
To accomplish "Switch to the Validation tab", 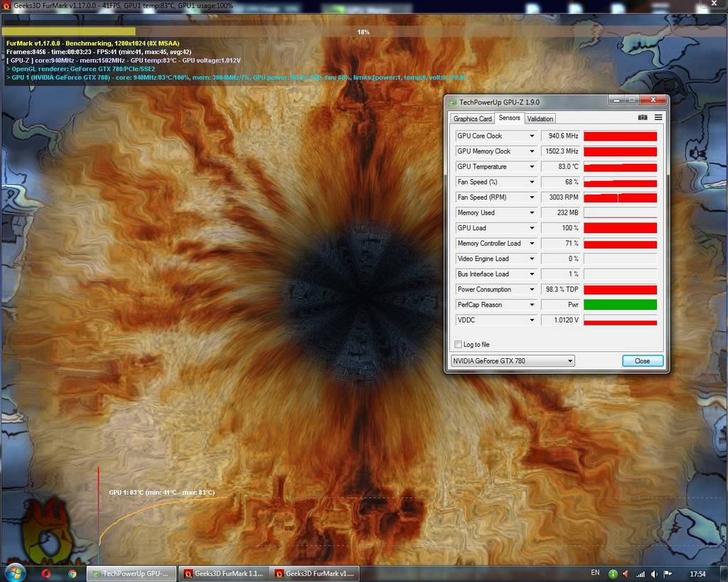I will click(x=540, y=119).
